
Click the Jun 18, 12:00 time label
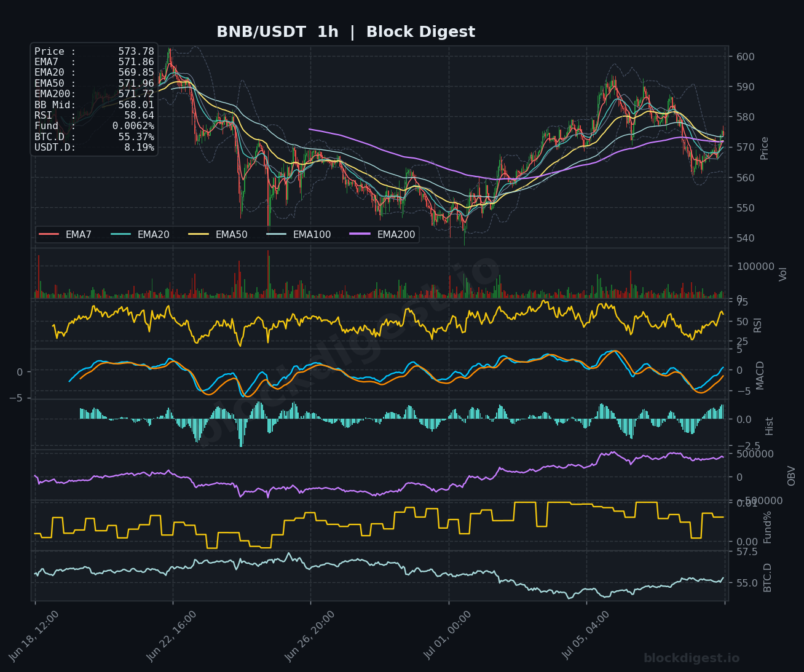click(34, 636)
